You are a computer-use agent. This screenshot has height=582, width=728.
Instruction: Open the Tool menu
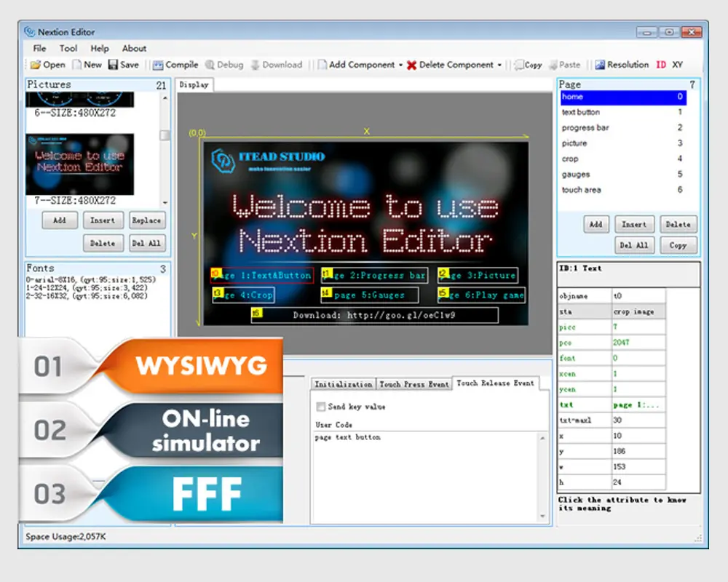68,48
